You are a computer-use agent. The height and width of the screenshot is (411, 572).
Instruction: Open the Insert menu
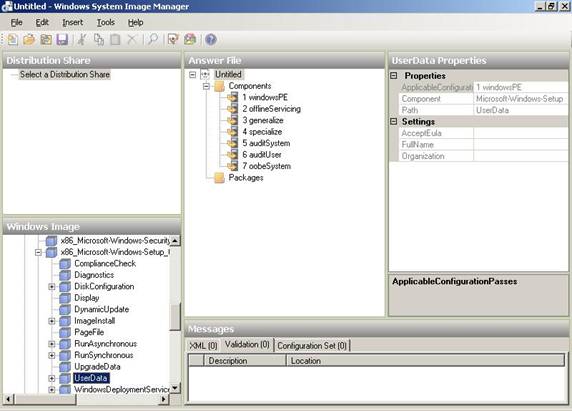pos(73,23)
